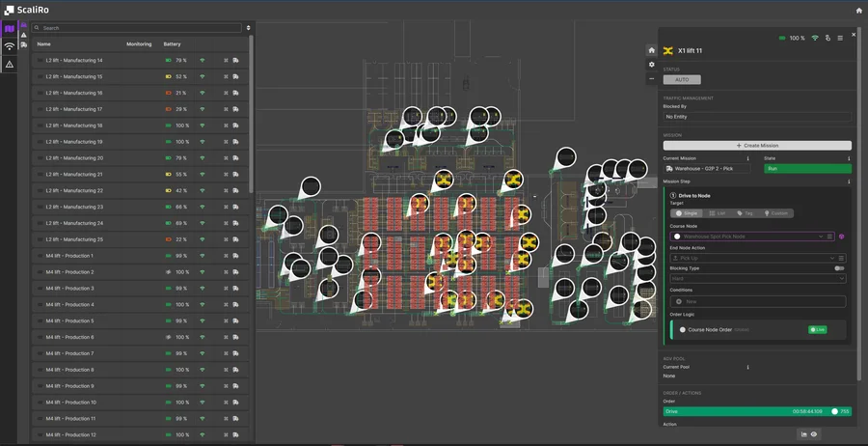Open the list icon inside End Node Action field
The height and width of the screenshot is (446, 868).
(x=841, y=258)
